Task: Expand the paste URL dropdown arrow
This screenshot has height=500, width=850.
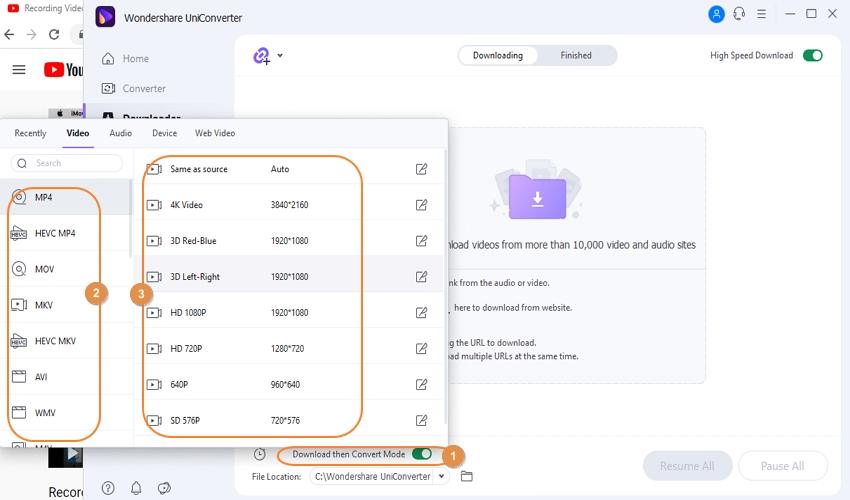Action: pyautogui.click(x=280, y=56)
